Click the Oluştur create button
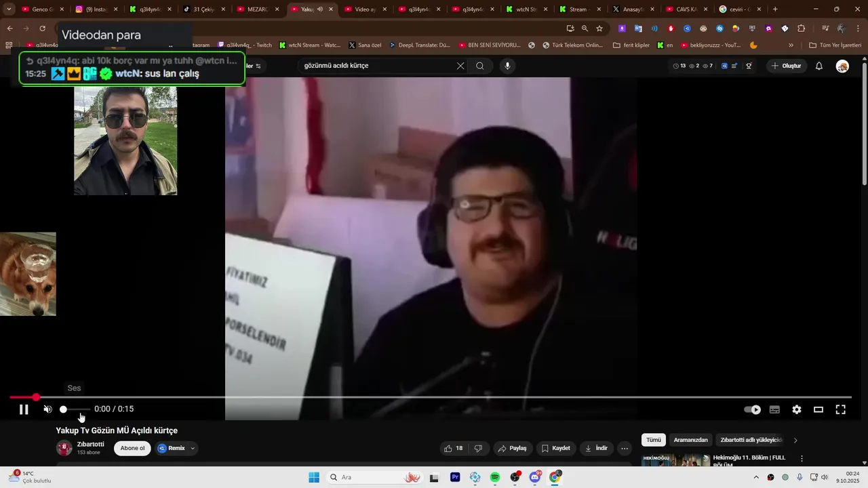This screenshot has height=488, width=868. point(787,66)
